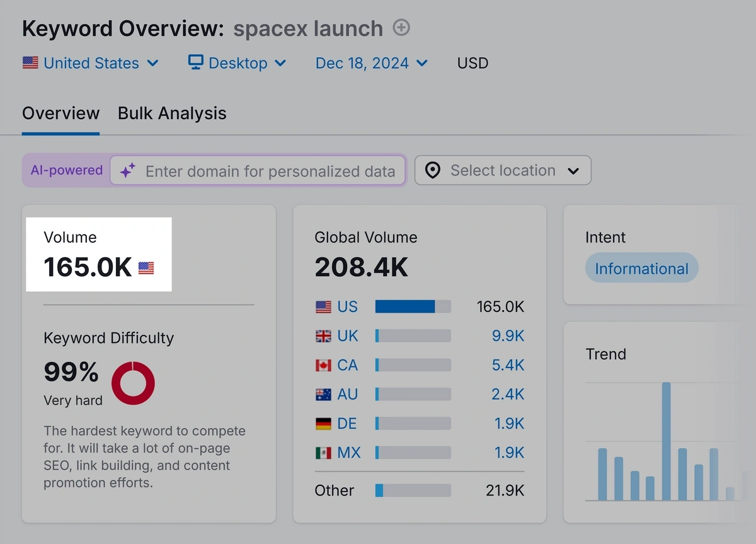Open the Select location dropdown
Viewport: 756px width, 544px height.
tap(503, 170)
